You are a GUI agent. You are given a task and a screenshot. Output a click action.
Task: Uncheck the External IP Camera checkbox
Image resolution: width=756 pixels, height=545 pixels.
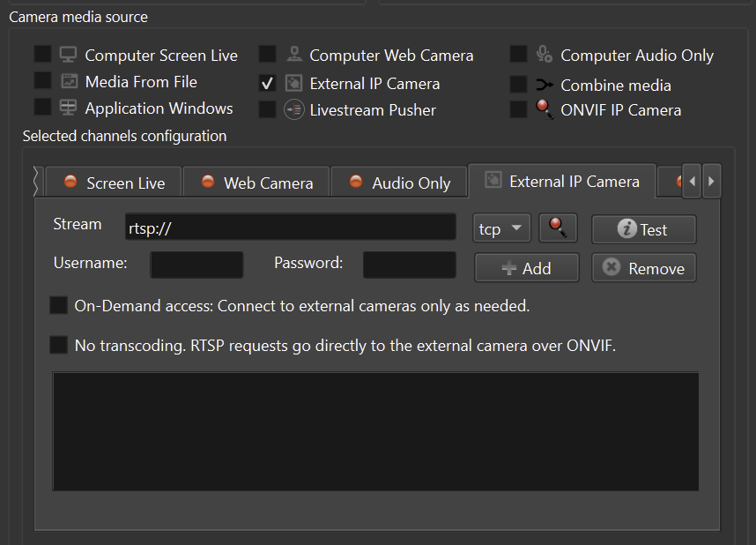pos(268,84)
